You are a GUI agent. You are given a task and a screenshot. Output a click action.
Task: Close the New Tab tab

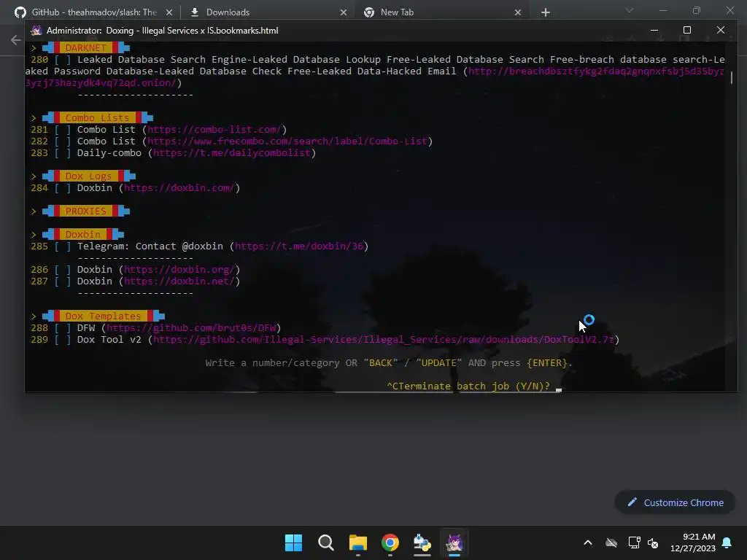tap(518, 12)
